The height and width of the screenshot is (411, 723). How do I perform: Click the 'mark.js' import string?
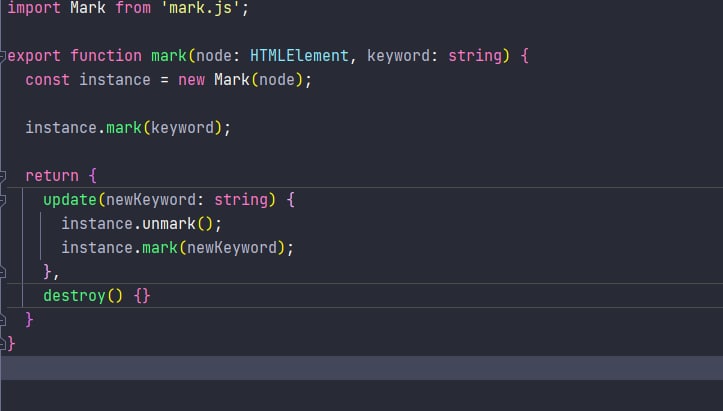coord(200,8)
